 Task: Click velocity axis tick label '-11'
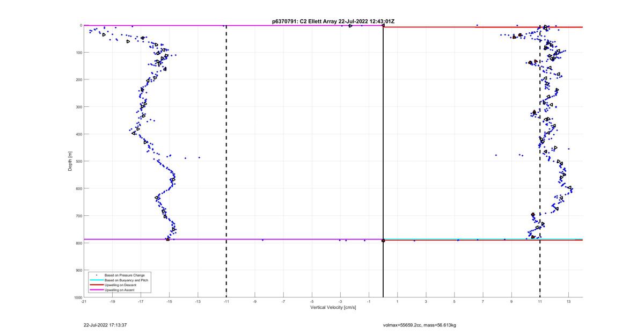(226, 302)
